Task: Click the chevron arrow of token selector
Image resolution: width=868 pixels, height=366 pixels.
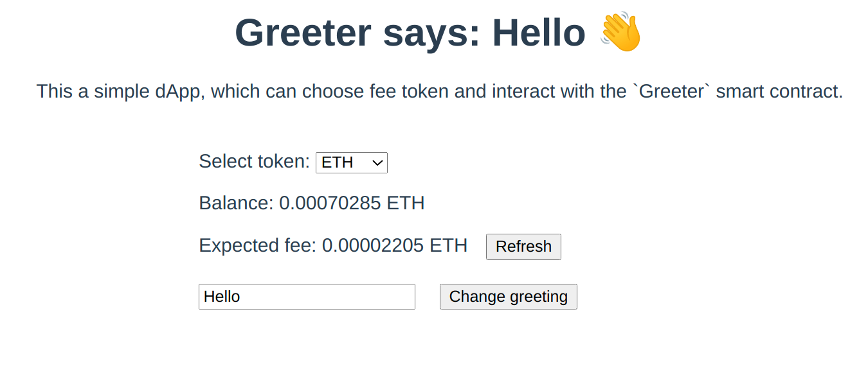Action: (378, 162)
